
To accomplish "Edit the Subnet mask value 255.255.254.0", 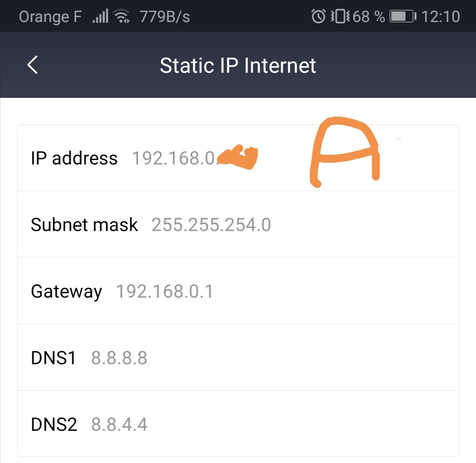I will tap(211, 225).
